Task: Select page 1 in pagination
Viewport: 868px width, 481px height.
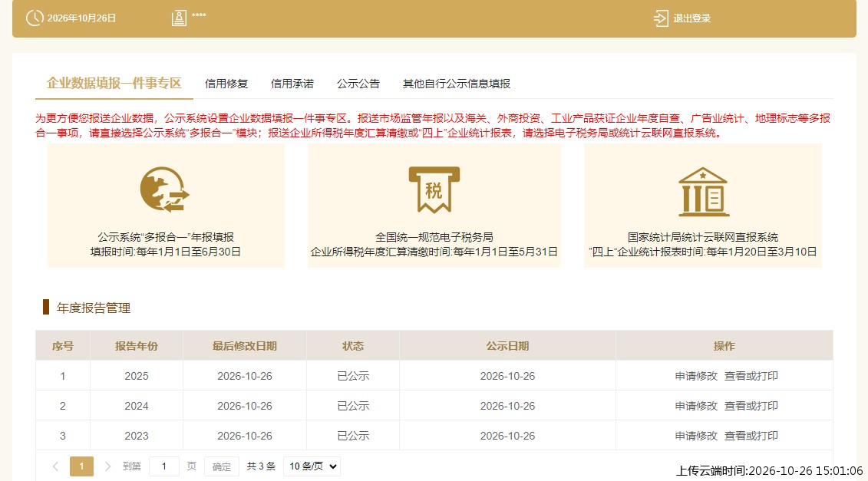Action: 81,466
